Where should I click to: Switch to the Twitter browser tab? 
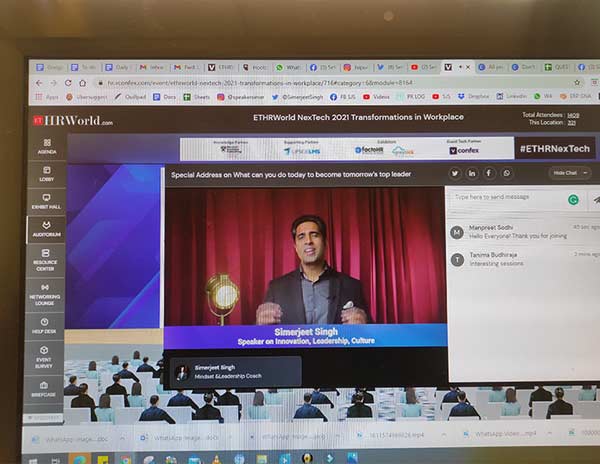click(x=390, y=67)
